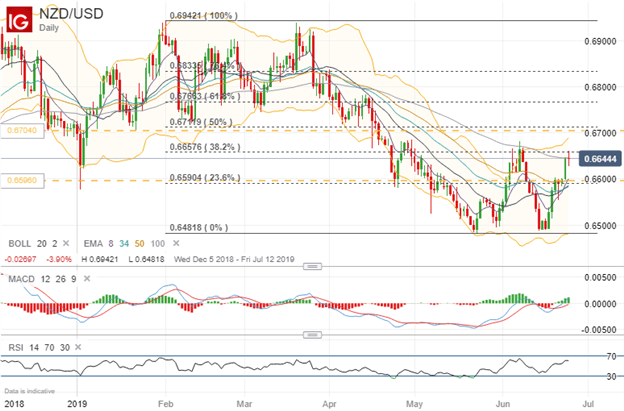
Task: Click the IG logo icon
Action: (x=19, y=19)
